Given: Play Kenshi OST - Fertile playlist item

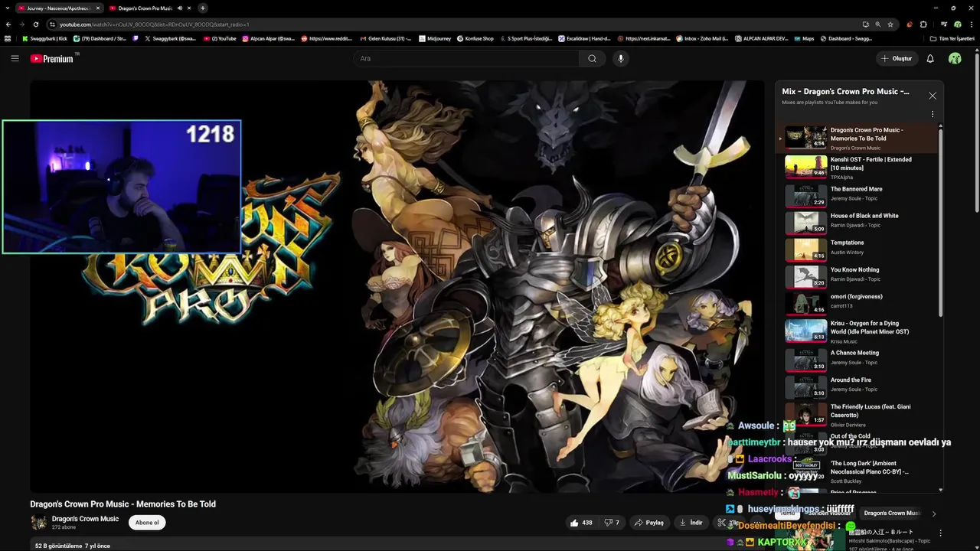Looking at the screenshot, I should [x=858, y=167].
